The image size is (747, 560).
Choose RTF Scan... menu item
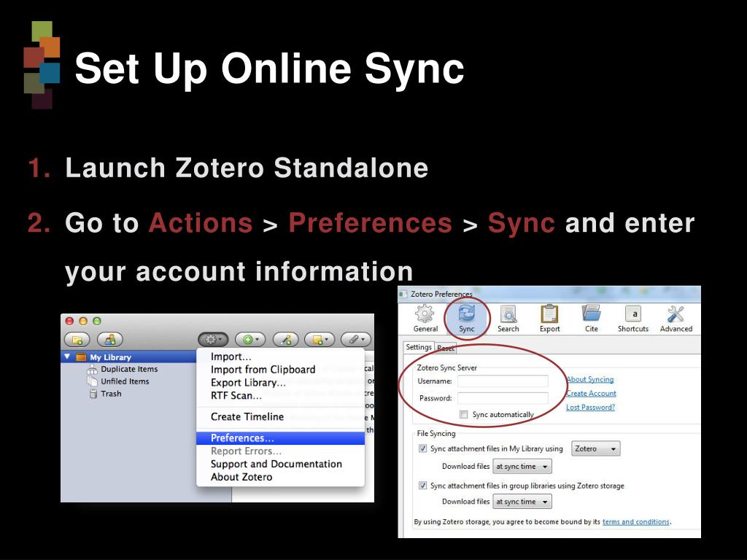pos(281,395)
